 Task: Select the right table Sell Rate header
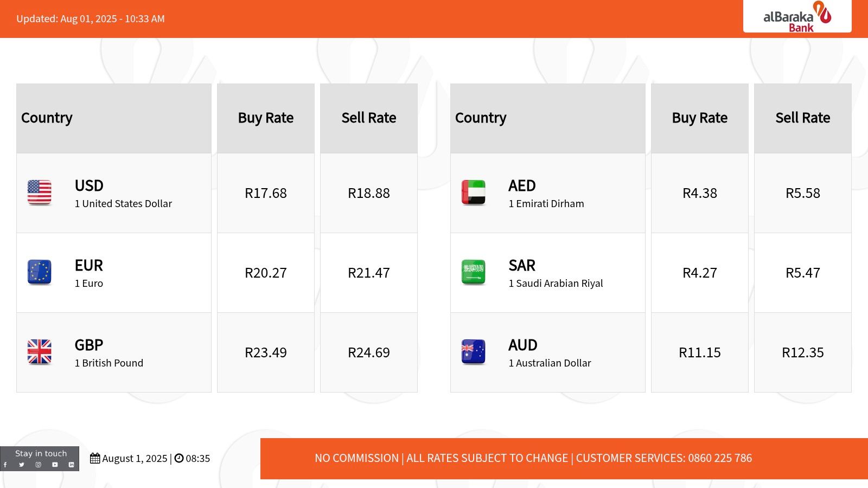click(x=802, y=118)
